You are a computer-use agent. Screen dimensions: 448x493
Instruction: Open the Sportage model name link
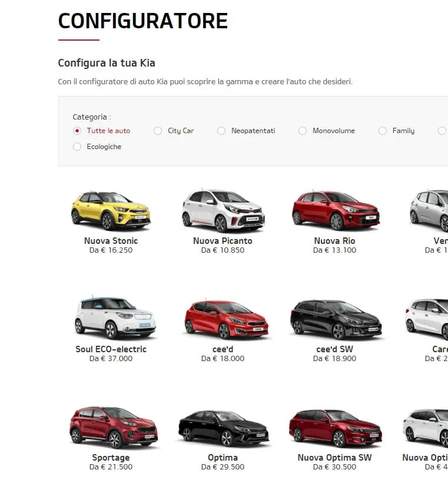(111, 458)
